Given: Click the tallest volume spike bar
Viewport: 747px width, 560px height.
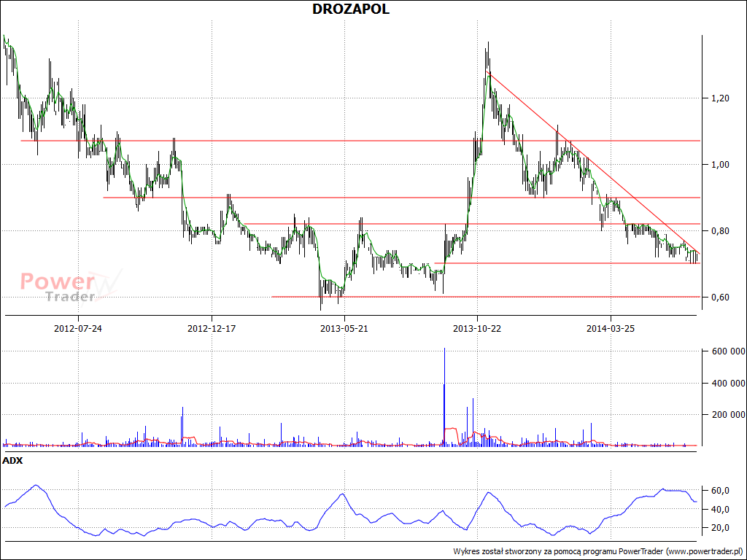Looking at the screenshot, I should tap(444, 397).
